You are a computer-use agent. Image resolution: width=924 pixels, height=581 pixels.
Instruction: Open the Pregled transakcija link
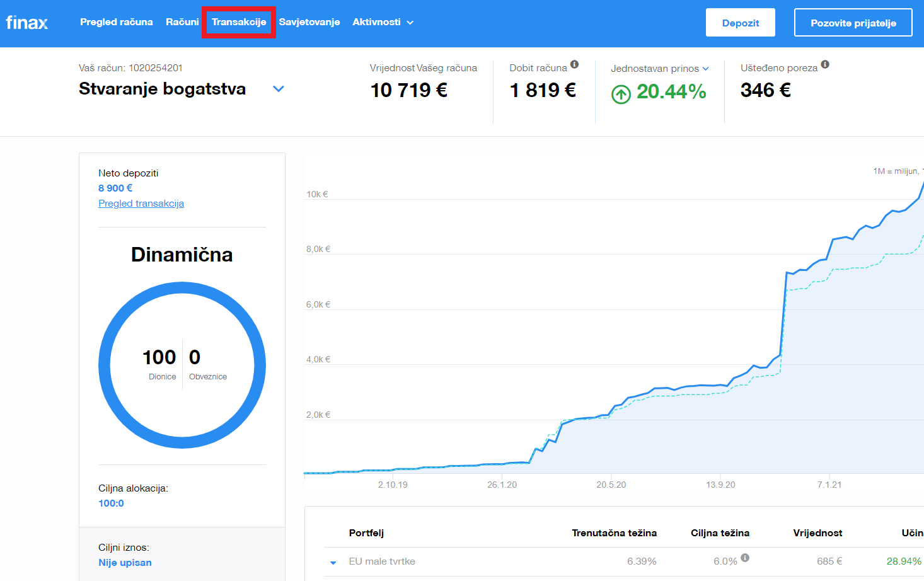pyautogui.click(x=141, y=204)
